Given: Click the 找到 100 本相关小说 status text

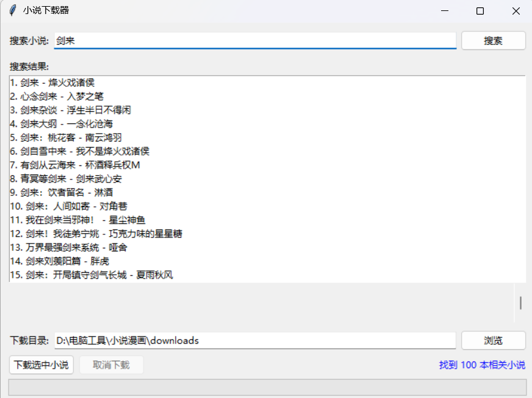Looking at the screenshot, I should point(482,365).
